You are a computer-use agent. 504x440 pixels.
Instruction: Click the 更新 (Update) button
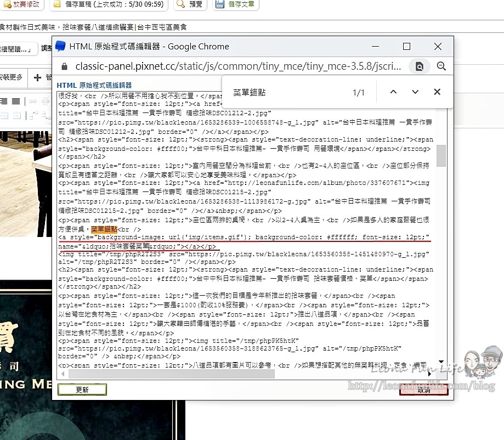[x=82, y=390]
